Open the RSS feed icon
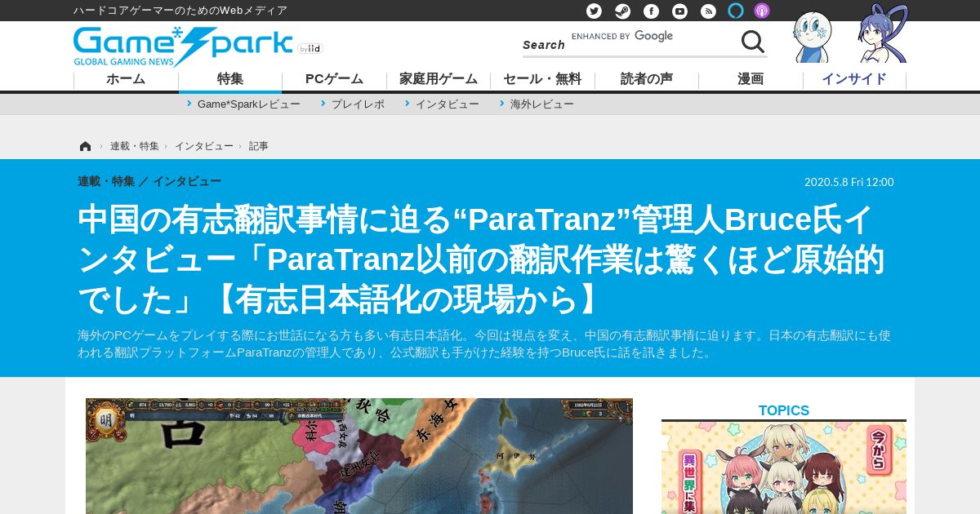 tap(708, 11)
